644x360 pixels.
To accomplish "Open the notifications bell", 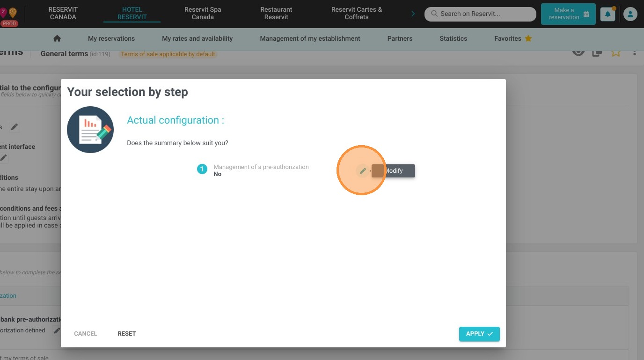I will (607, 14).
